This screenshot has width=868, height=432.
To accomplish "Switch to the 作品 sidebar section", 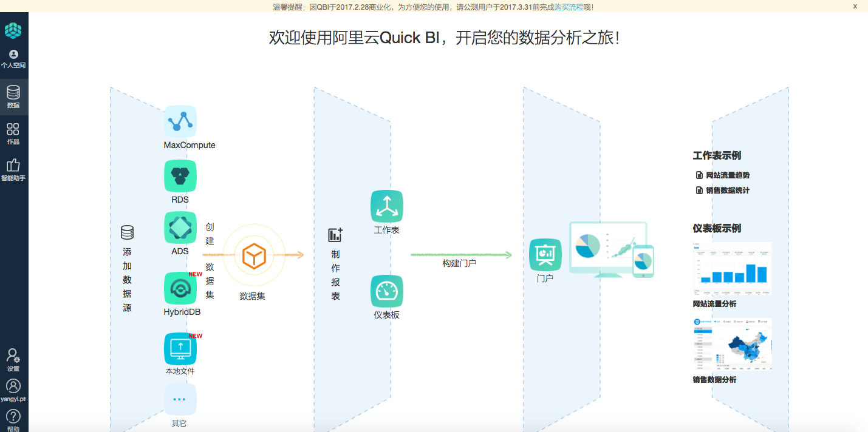I will (13, 132).
